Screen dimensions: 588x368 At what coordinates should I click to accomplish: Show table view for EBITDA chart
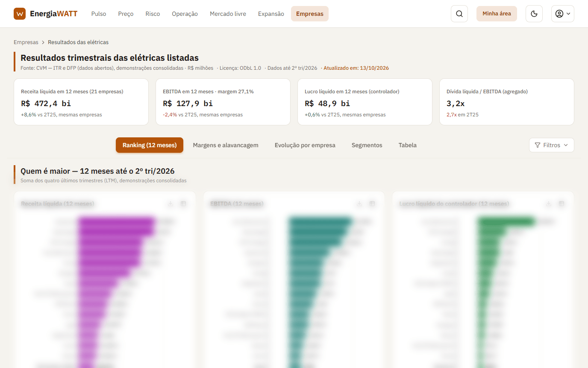pyautogui.click(x=372, y=204)
